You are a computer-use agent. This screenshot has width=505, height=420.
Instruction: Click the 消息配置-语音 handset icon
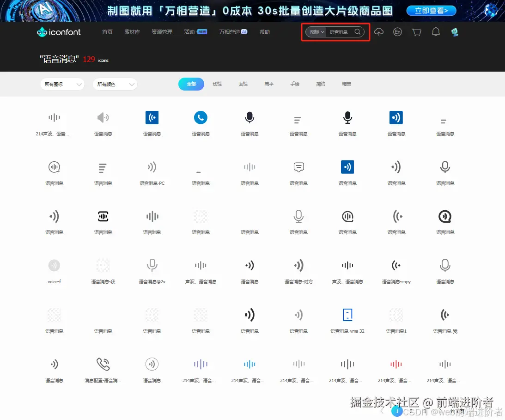[x=103, y=364]
